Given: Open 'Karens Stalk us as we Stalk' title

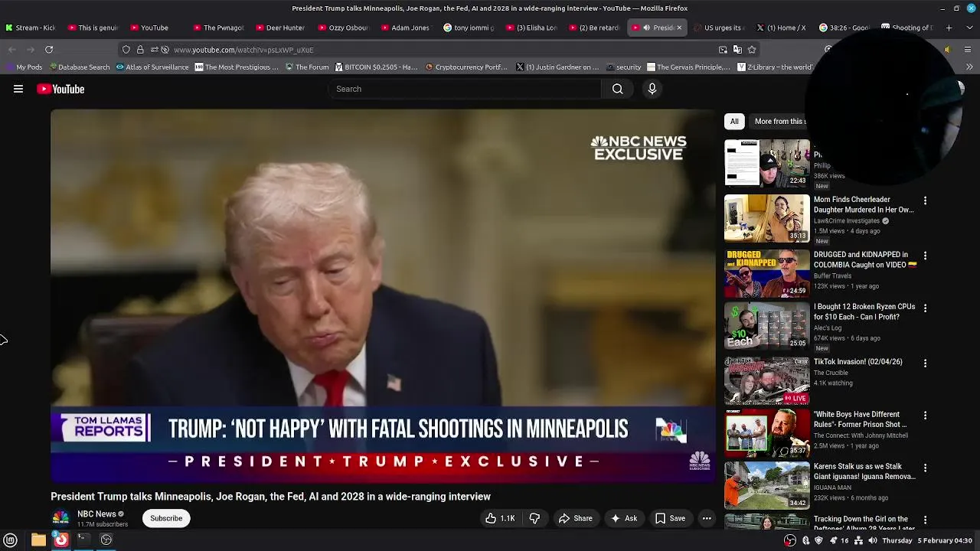Looking at the screenshot, I should (x=864, y=471).
